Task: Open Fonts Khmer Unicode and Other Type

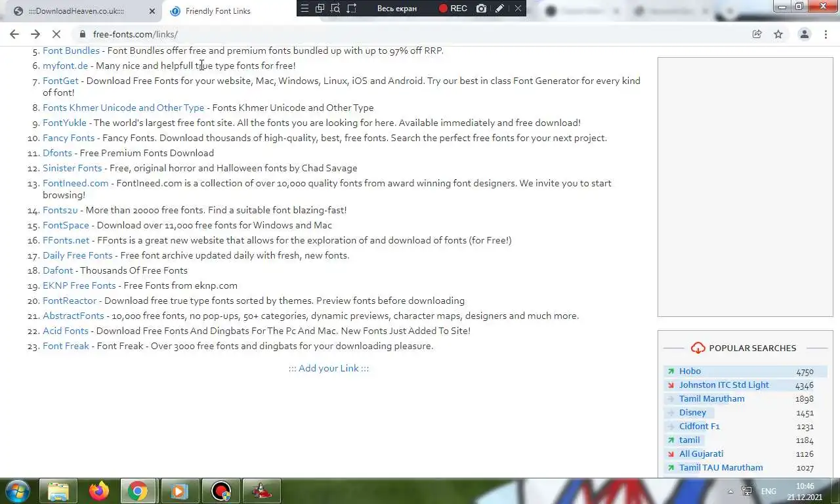Action: click(123, 108)
